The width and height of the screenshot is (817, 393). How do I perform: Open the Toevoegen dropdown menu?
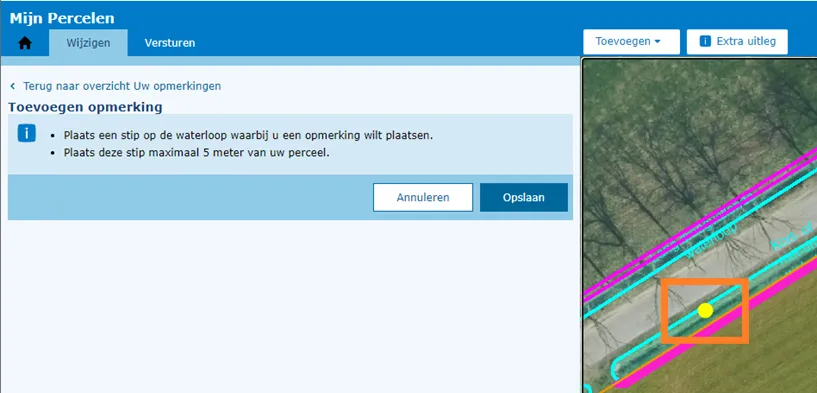tap(631, 42)
